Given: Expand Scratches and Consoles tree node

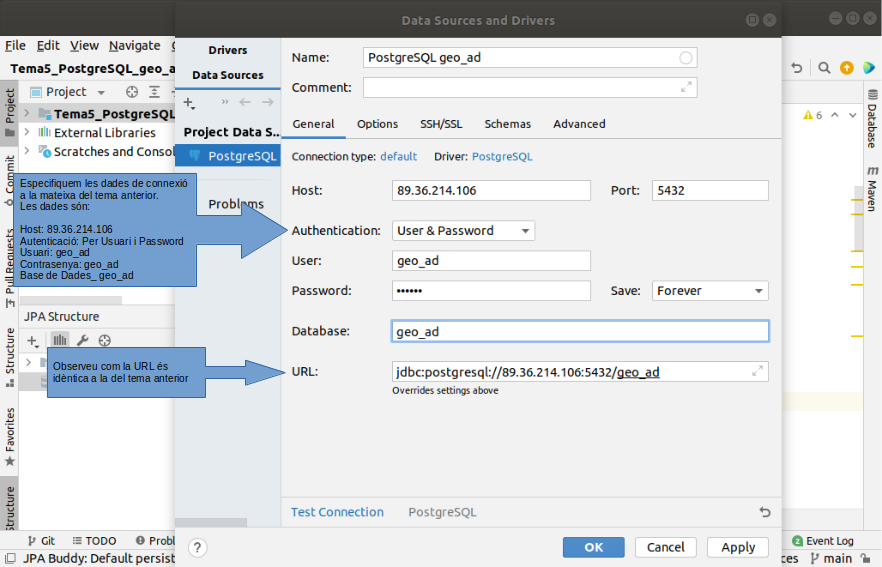Looking at the screenshot, I should pyautogui.click(x=26, y=151).
